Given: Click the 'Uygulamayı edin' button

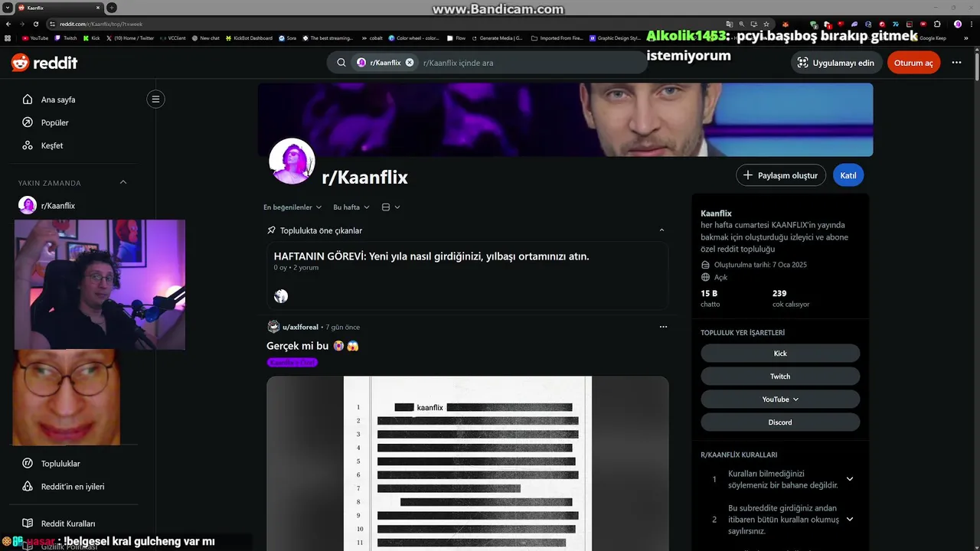Looking at the screenshot, I should (835, 63).
